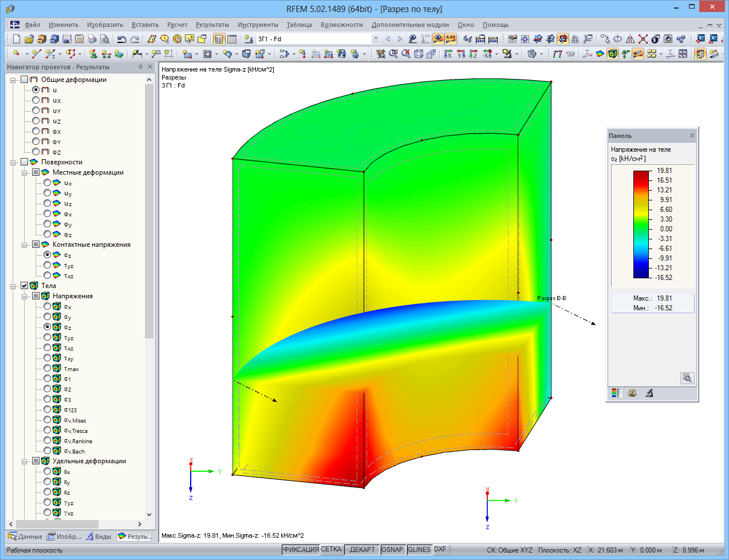Screen dimensions: 729x560
Task: Pin the navigator panel with the pushpin icon
Action: click(140, 67)
